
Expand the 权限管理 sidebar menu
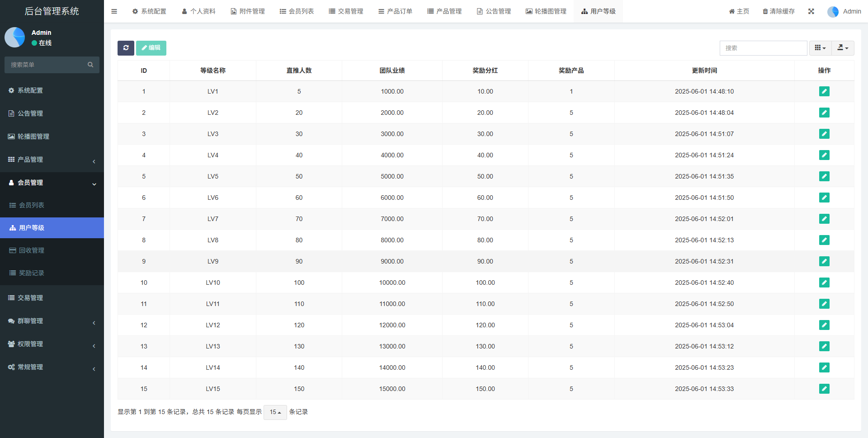tap(52, 344)
